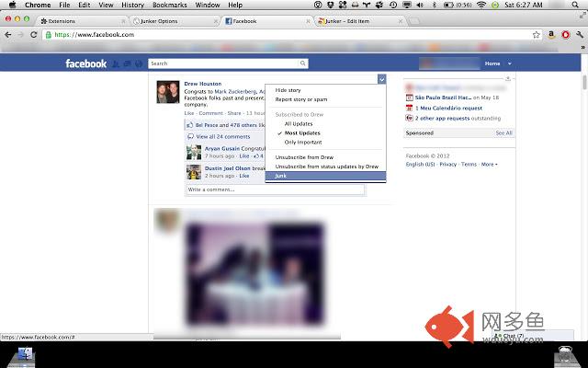Open account dropdown next to Home

pyautogui.click(x=510, y=63)
